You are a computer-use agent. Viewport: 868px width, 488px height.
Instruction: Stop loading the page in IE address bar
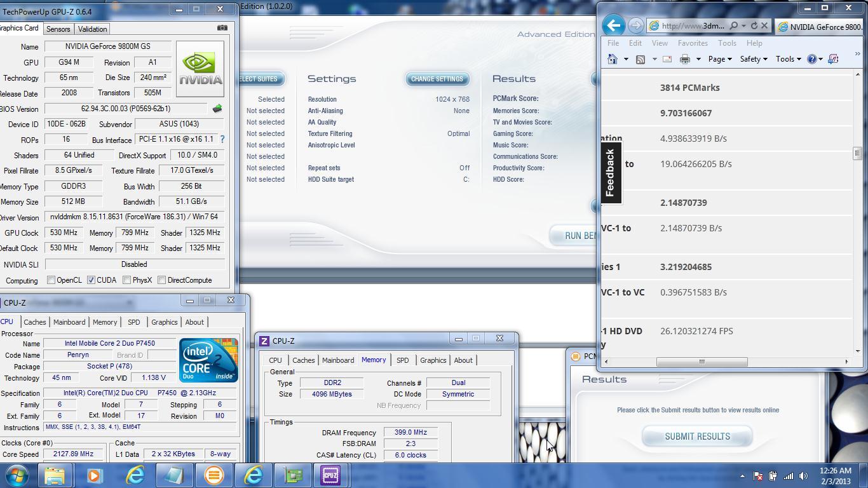pyautogui.click(x=764, y=26)
